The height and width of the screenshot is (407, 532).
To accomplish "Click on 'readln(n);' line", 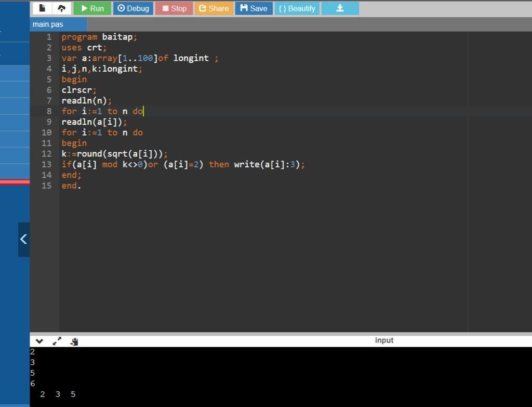I will point(86,100).
